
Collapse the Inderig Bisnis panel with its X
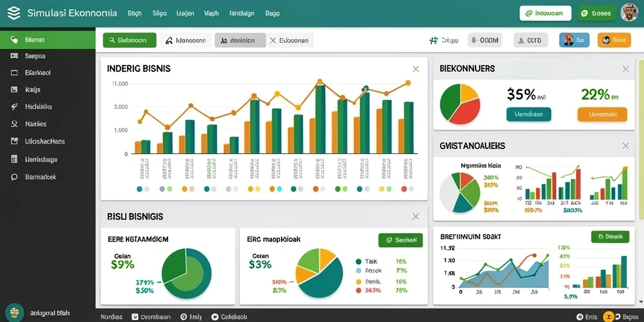point(416,69)
